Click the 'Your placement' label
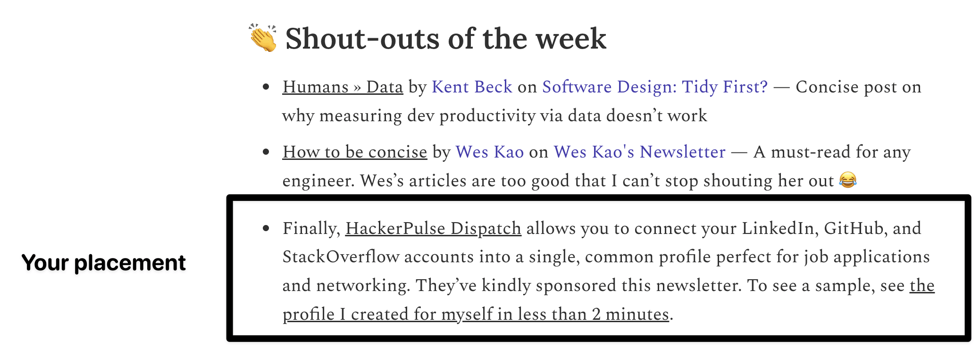Viewport: 980px width, 350px height. tap(104, 263)
